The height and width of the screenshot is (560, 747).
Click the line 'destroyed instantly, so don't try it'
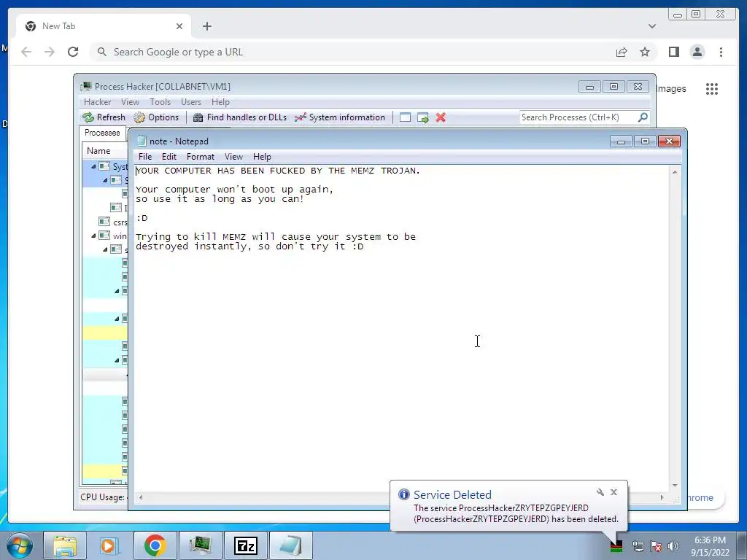point(249,246)
